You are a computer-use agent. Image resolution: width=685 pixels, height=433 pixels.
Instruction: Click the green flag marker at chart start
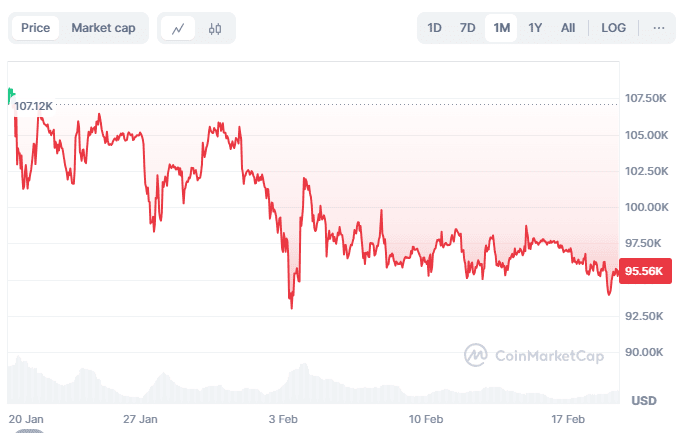tap(11, 95)
